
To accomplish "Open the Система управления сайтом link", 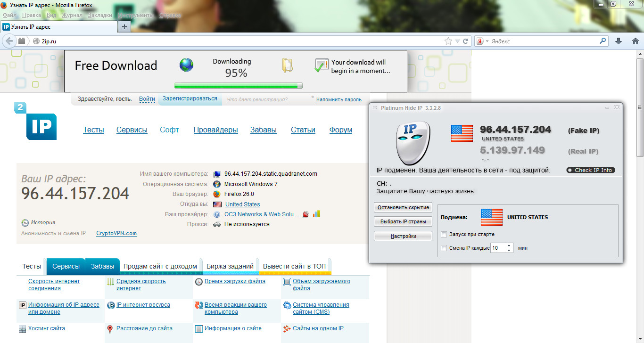I will click(x=321, y=308).
